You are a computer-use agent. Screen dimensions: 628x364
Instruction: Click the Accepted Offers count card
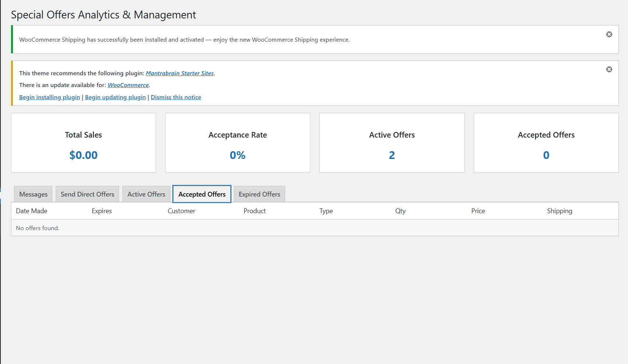pyautogui.click(x=546, y=143)
